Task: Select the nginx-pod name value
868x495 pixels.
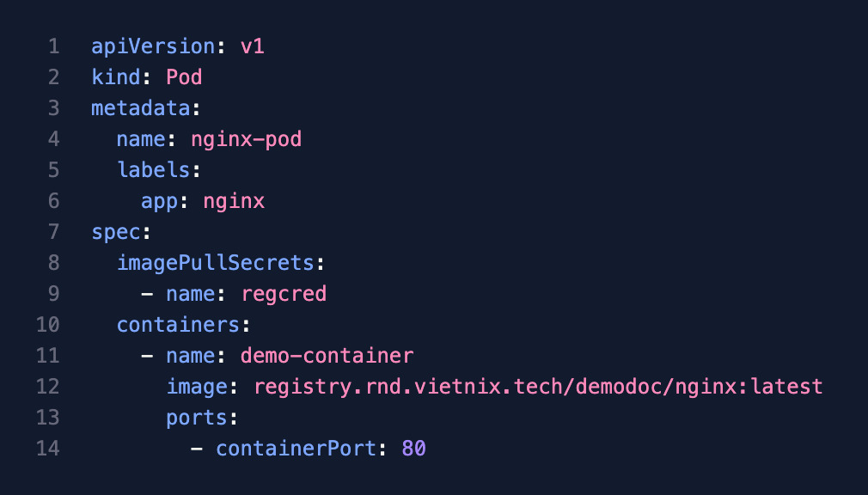Action: (246, 139)
